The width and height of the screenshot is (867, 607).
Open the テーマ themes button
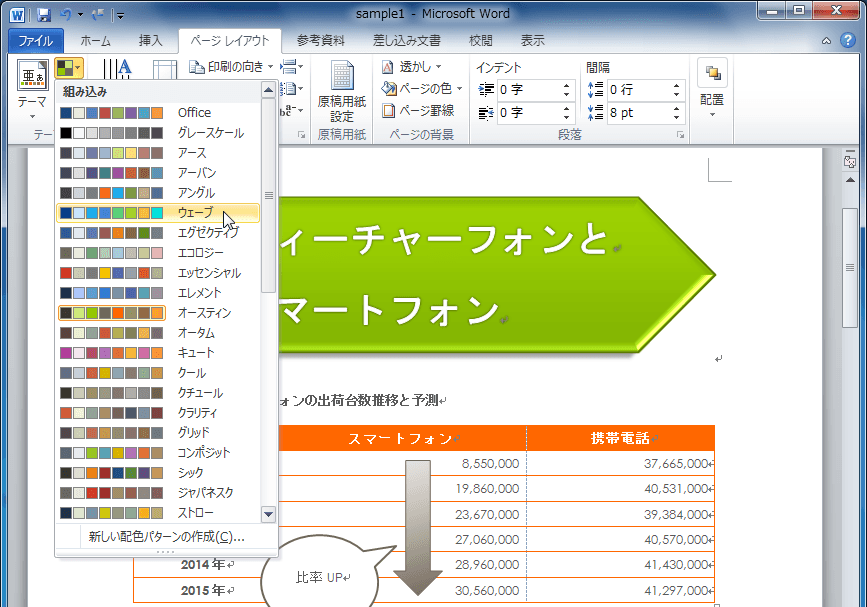[33, 90]
